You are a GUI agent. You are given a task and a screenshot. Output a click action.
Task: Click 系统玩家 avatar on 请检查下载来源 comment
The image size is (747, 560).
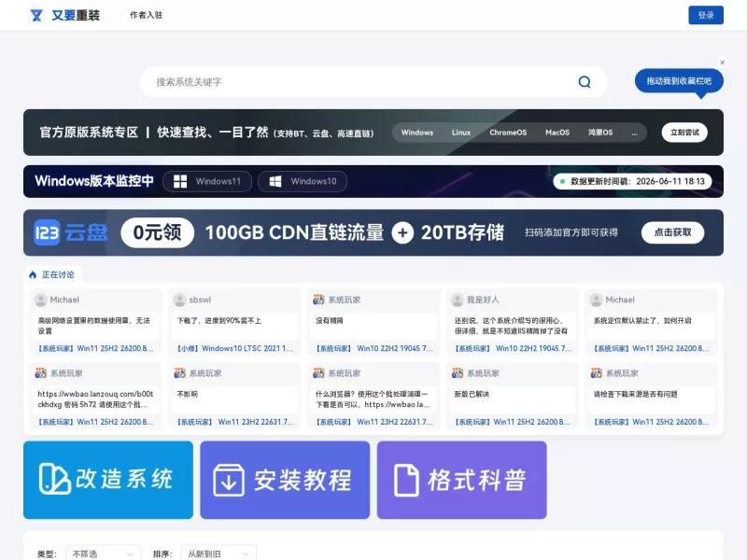point(596,372)
